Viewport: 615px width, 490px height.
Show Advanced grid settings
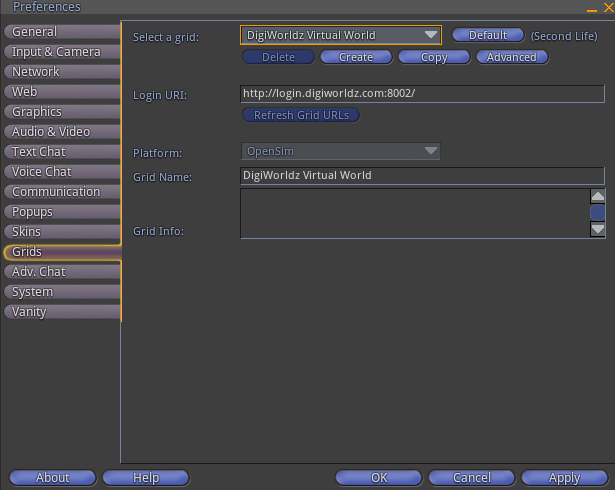tap(512, 57)
